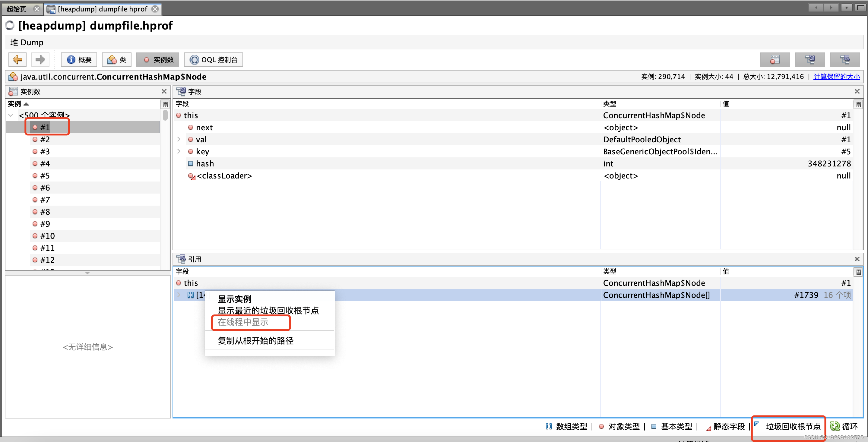The width and height of the screenshot is (868, 442).
Task: Sort by the 实例 column header
Action: [83, 104]
